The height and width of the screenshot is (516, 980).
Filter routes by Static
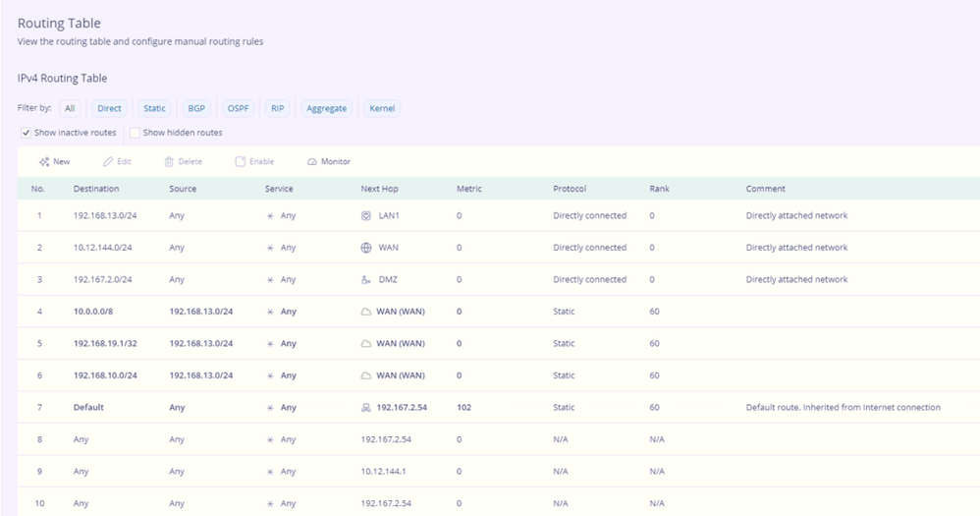(x=154, y=108)
